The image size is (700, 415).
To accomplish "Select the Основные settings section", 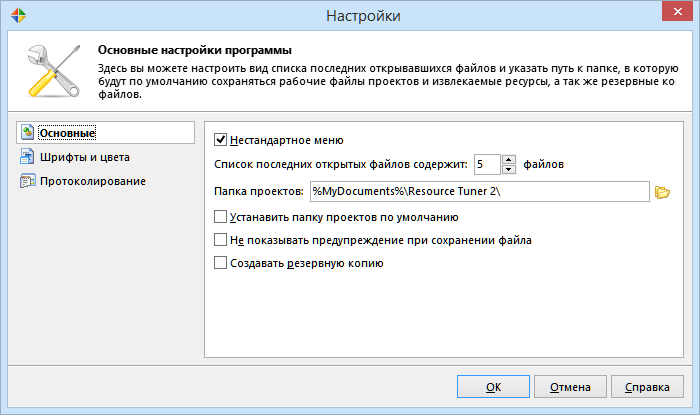I will pyautogui.click(x=105, y=133).
